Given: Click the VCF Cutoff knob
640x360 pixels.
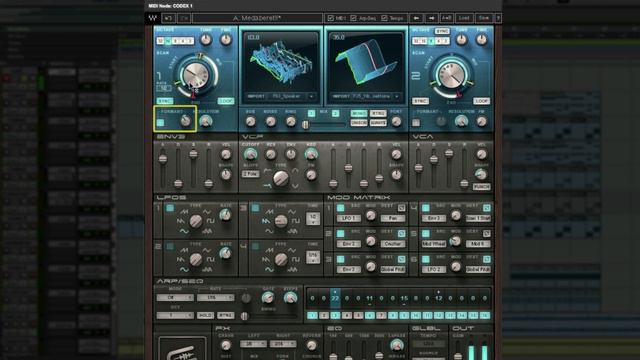Looking at the screenshot, I should pos(251,154).
